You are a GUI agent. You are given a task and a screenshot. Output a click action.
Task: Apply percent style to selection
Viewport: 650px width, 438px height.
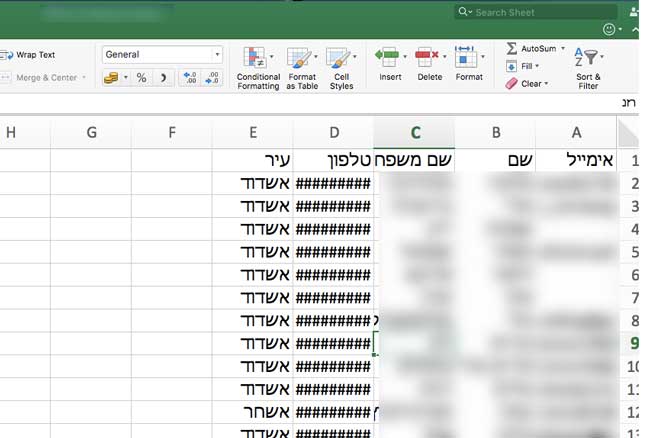(x=141, y=78)
